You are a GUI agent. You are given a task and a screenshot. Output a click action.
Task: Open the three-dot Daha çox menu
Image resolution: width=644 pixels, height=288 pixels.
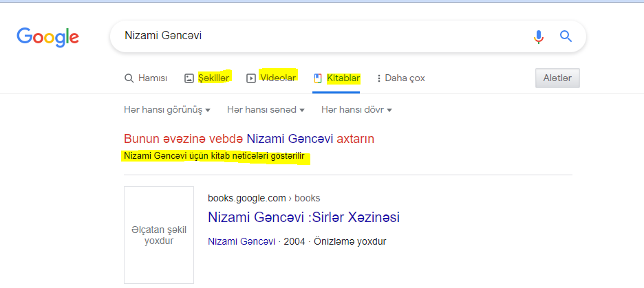point(379,78)
